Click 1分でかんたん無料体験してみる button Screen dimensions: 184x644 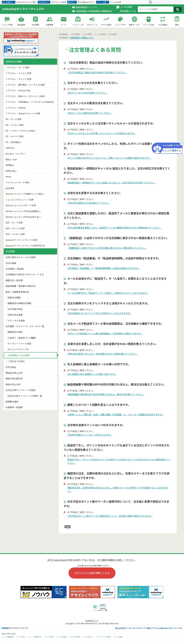coord(92,573)
